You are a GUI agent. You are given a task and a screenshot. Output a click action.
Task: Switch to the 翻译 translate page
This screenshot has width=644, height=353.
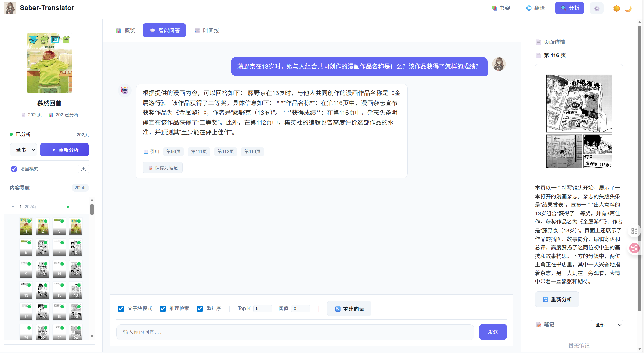535,8
